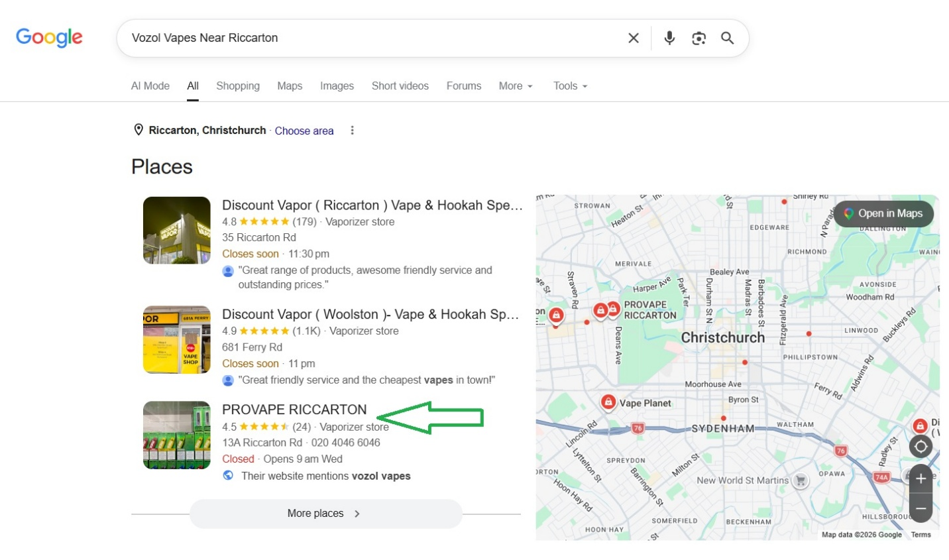
Task: Expand the More dropdown
Action: coord(516,85)
